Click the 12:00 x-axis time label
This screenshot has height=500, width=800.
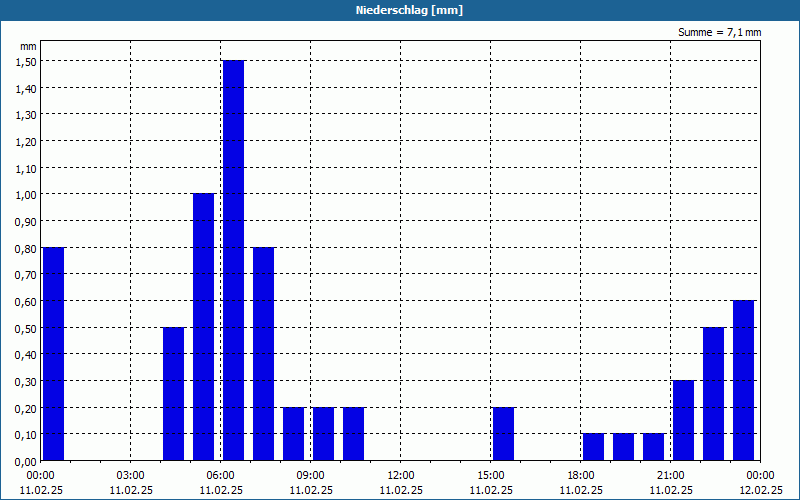click(401, 476)
